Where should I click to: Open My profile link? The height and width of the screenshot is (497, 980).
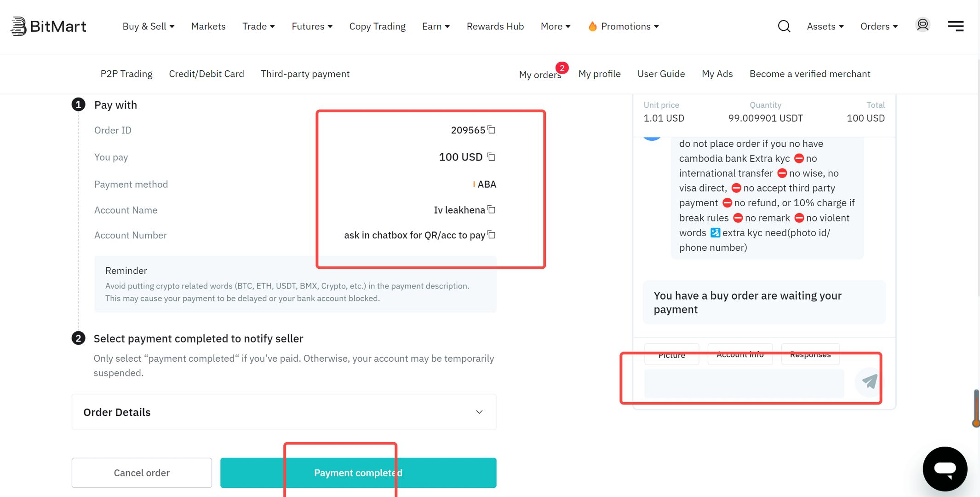[599, 74]
